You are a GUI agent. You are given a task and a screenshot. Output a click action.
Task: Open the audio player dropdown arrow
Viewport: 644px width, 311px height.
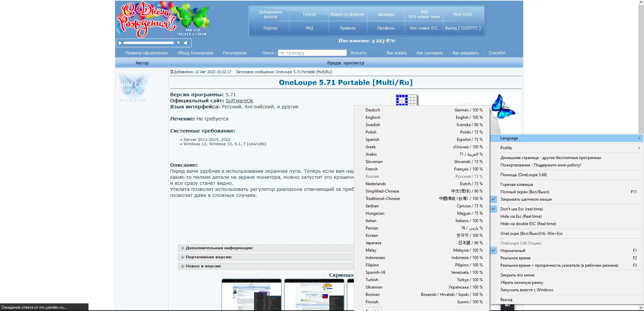[x=178, y=43]
